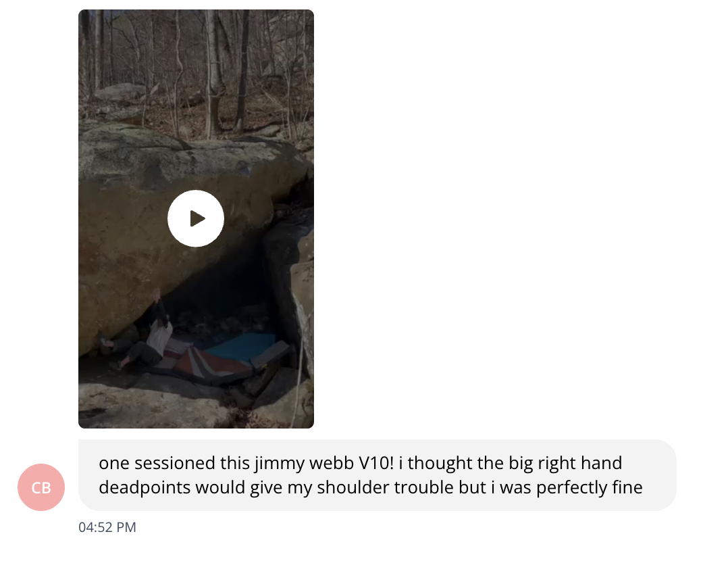Play the bouldering video
The width and height of the screenshot is (728, 561).
(195, 218)
